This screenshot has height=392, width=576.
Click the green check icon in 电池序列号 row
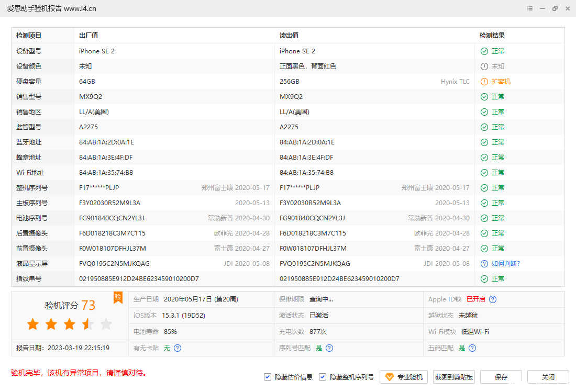tap(484, 218)
